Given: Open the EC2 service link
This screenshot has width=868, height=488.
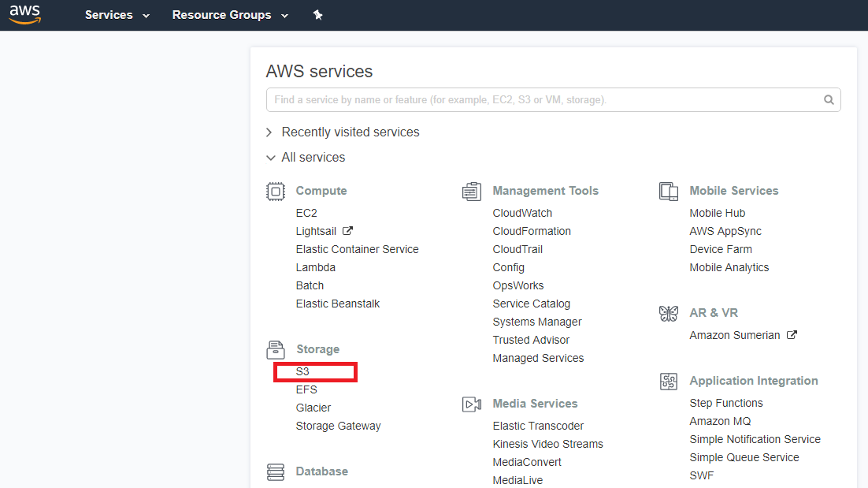Looking at the screenshot, I should [x=306, y=213].
